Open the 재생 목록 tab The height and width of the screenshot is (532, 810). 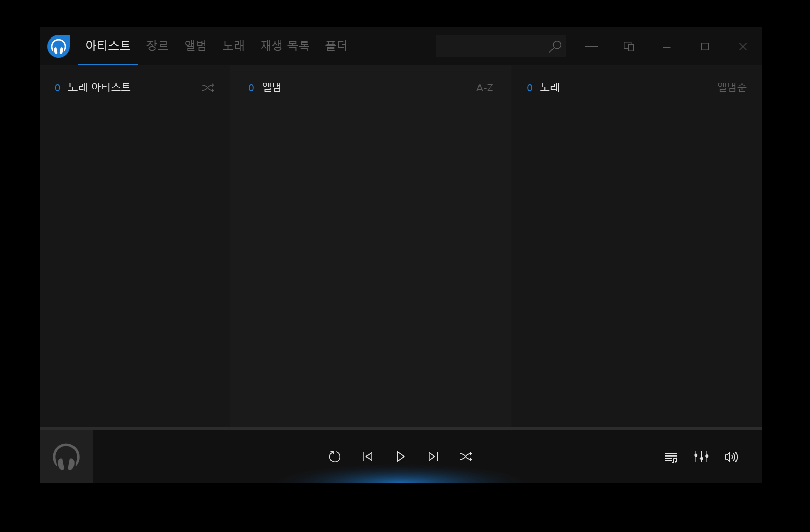click(x=285, y=46)
